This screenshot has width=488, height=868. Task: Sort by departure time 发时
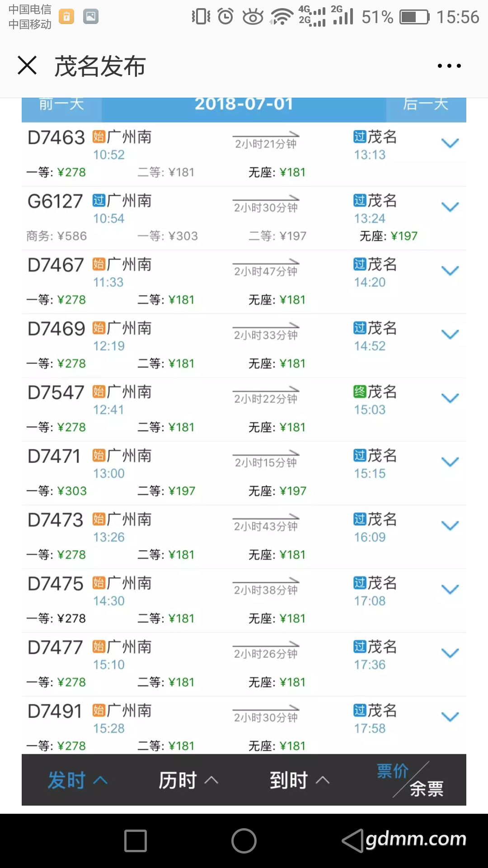pos(77,780)
